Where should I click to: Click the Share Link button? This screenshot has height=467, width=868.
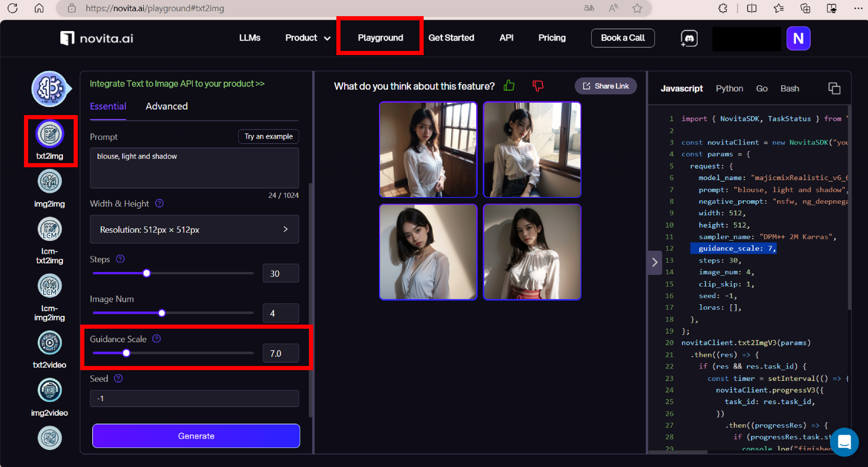[x=606, y=86]
